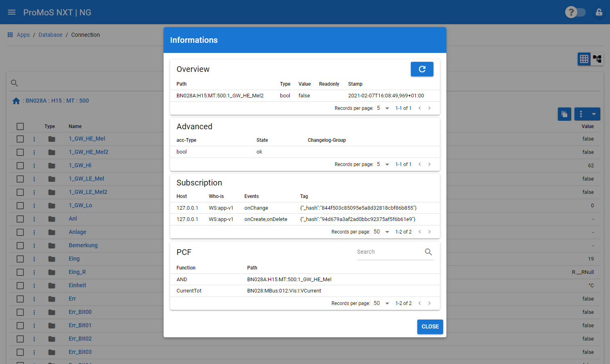Check the 1_GW_LE_Mel row checkbox
Screen dimensions: 610x364
20,179
